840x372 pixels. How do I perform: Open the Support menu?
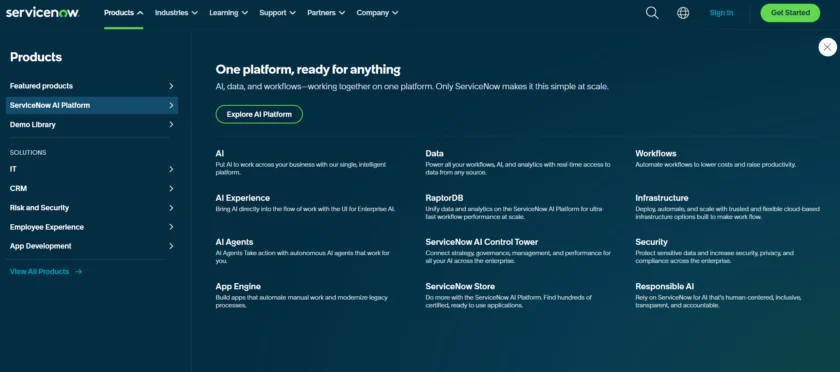coord(278,13)
